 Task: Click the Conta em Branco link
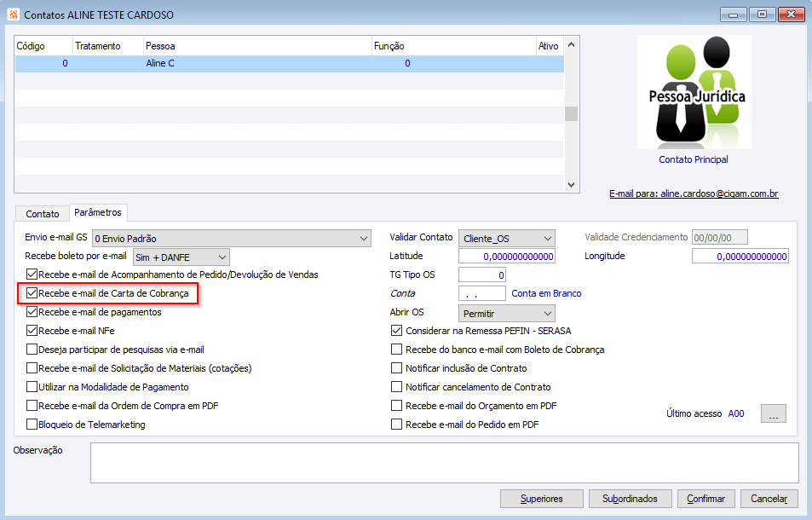(546, 293)
